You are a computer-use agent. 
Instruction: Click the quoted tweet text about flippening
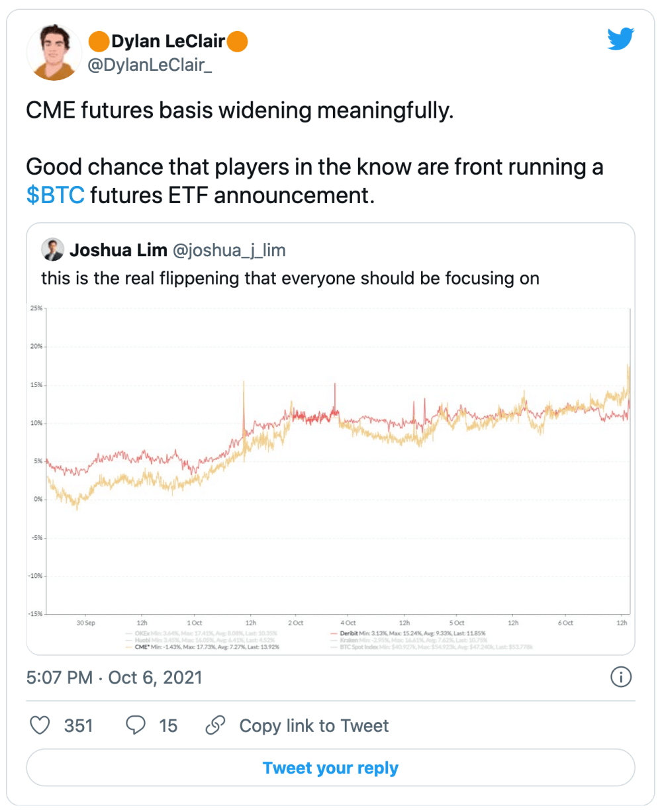(290, 278)
